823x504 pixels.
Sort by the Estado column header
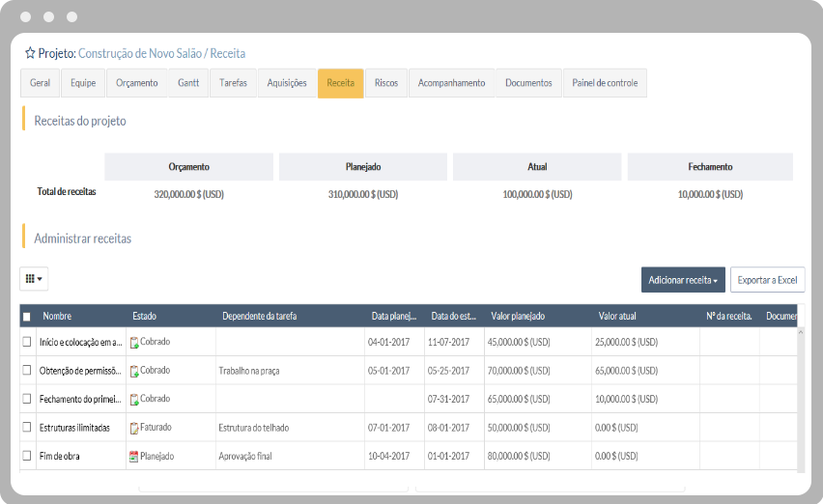pyautogui.click(x=145, y=317)
